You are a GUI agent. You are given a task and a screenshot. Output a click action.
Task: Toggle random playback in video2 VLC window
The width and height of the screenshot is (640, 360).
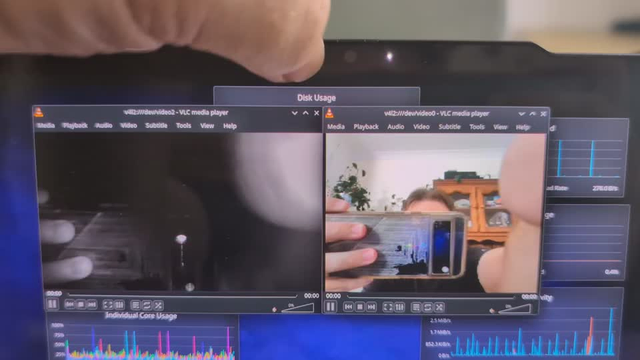click(x=158, y=305)
